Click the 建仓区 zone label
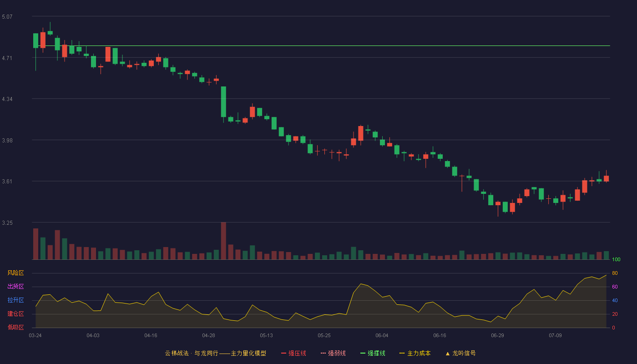The height and width of the screenshot is (364, 637). tap(15, 314)
